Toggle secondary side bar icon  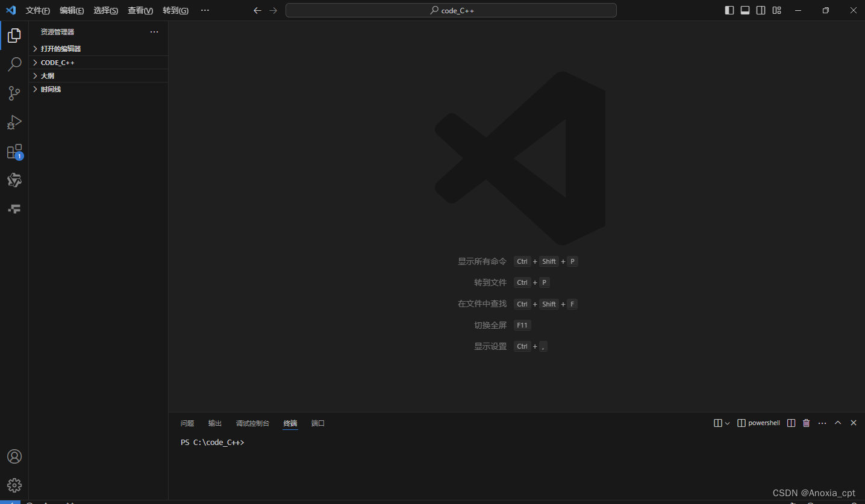click(x=760, y=10)
